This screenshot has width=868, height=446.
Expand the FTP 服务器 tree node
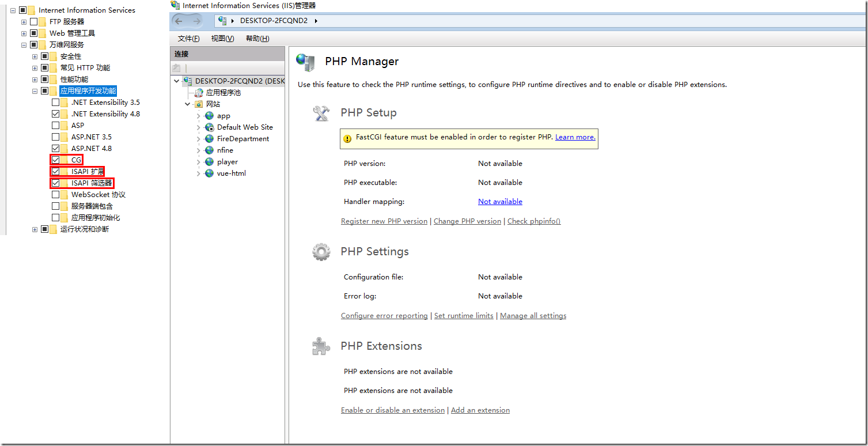point(23,21)
